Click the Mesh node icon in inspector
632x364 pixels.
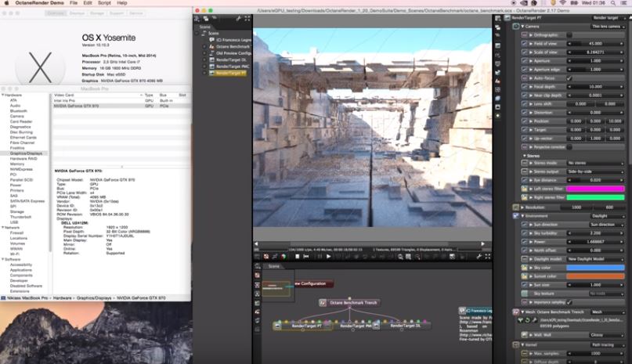point(516,310)
